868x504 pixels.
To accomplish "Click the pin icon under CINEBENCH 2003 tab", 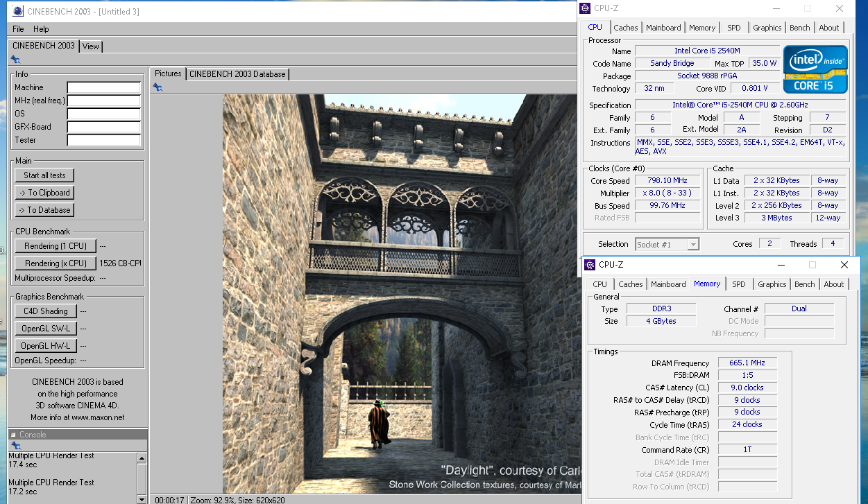I will 15,60.
